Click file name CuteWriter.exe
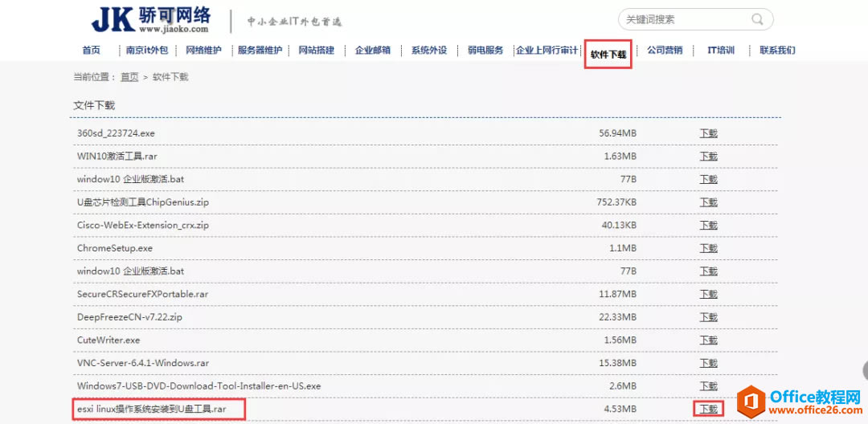 tap(108, 340)
